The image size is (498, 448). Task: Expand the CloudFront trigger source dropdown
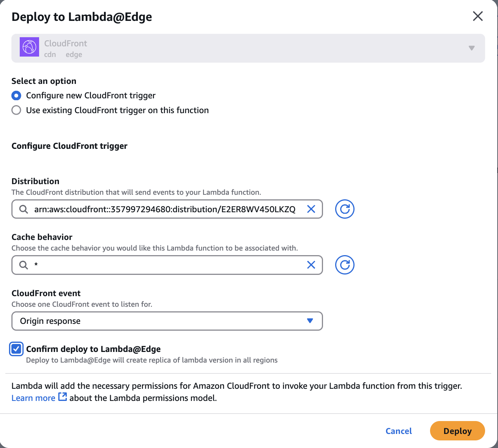[x=471, y=48]
